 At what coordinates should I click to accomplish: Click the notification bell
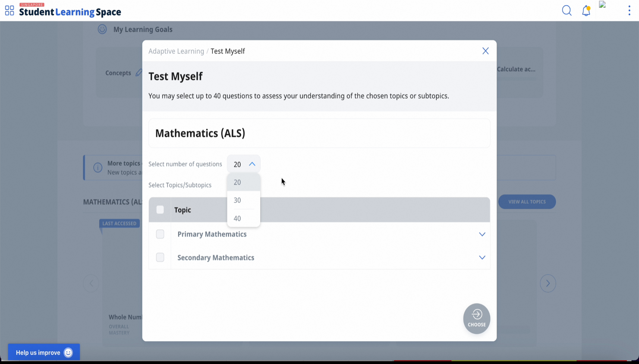click(x=586, y=11)
